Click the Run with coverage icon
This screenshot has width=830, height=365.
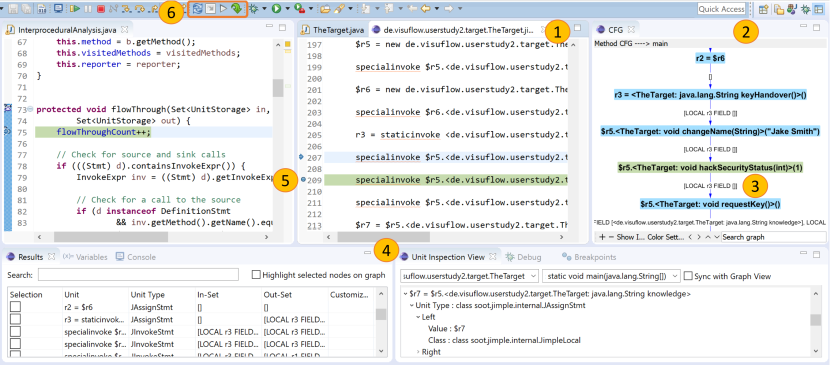point(299,9)
